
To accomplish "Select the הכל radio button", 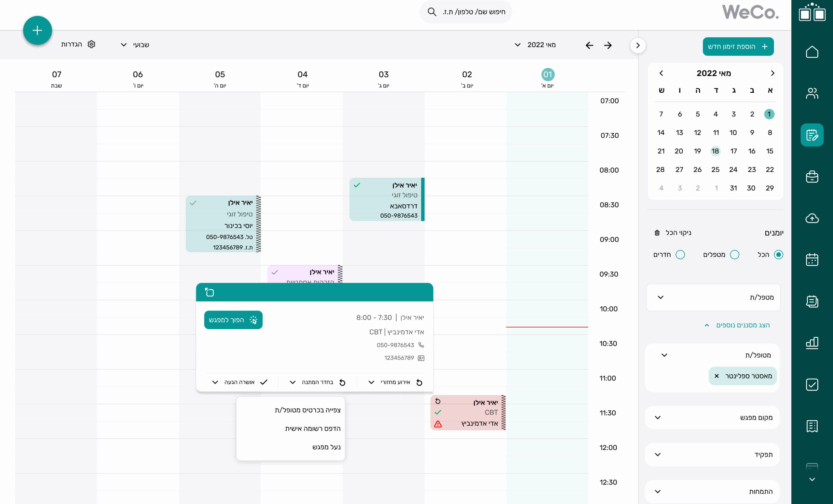I will point(778,254).
